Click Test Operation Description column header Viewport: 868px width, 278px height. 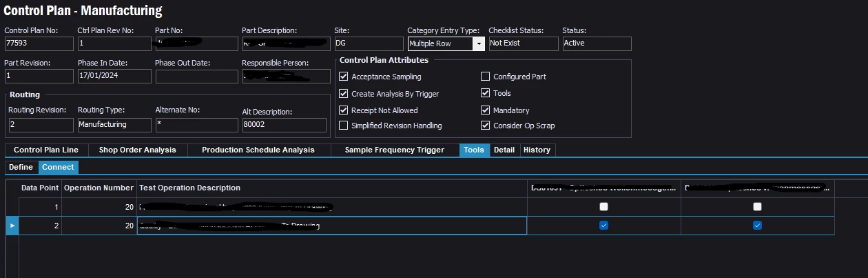coord(331,188)
